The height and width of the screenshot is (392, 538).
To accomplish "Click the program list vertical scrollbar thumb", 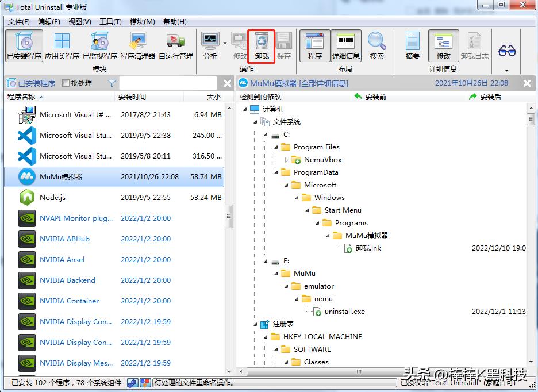I will pyautogui.click(x=229, y=216).
